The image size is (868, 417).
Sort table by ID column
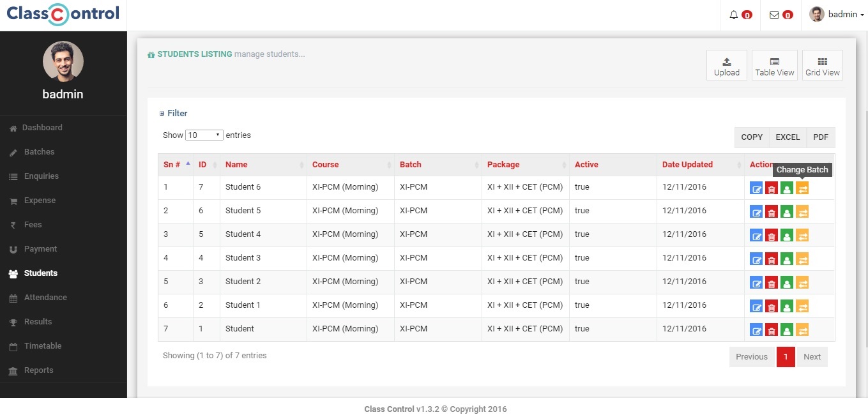pyautogui.click(x=207, y=165)
